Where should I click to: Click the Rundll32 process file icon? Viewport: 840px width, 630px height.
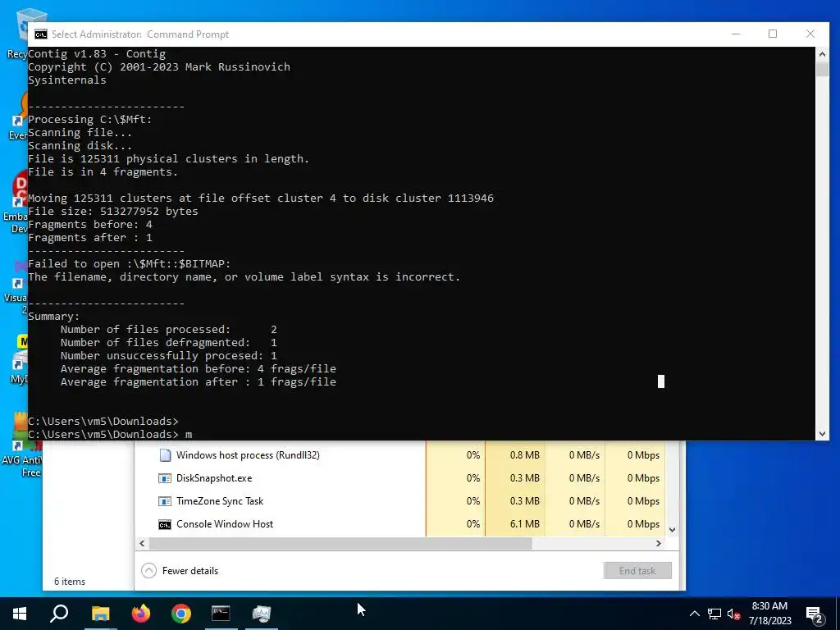pyautogui.click(x=165, y=454)
